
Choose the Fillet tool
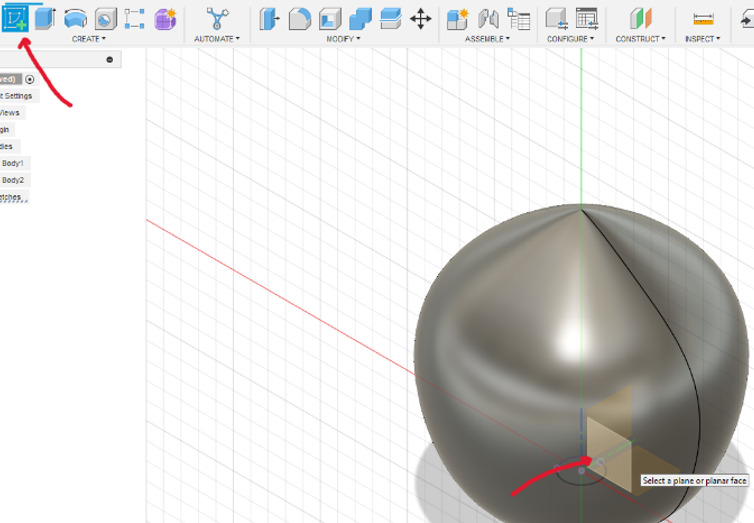[x=300, y=19]
